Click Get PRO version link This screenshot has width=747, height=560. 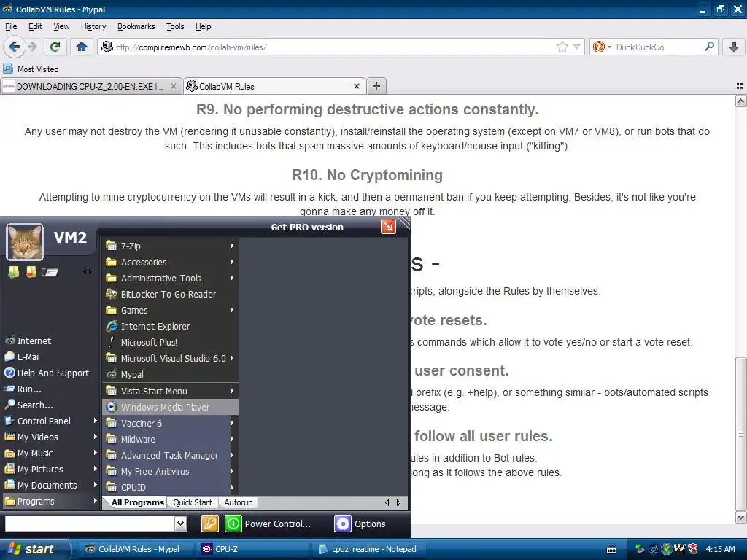tap(307, 227)
